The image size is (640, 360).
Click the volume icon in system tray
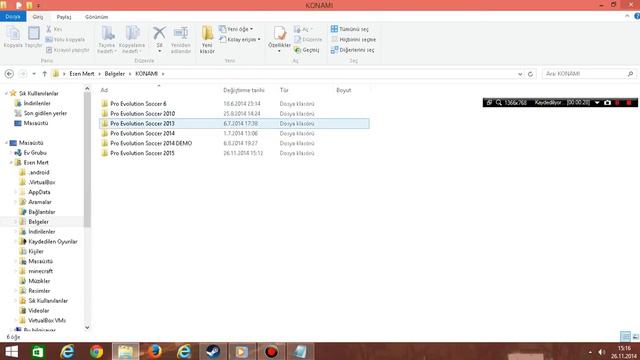[x=601, y=352]
